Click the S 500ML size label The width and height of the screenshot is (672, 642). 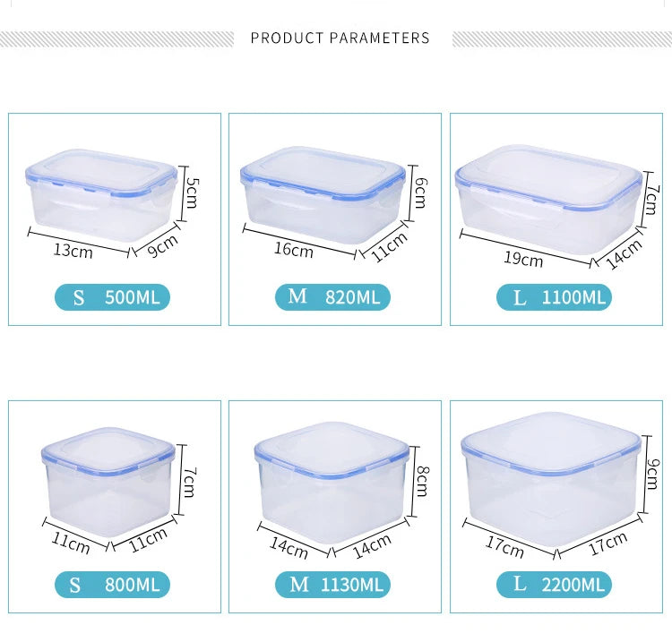point(112,297)
